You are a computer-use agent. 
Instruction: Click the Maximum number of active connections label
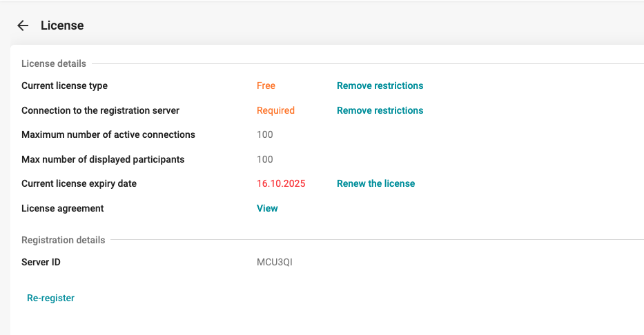108,135
